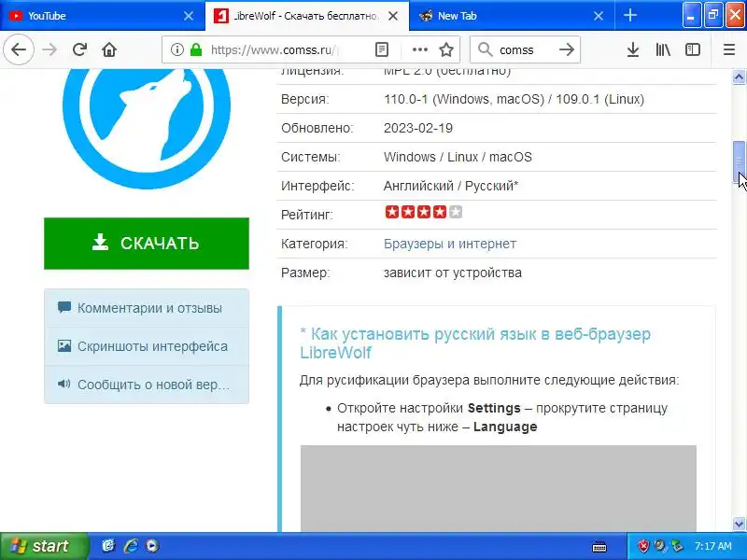Click the vertical scrollbar thumb
The image size is (747, 560).
pyautogui.click(x=739, y=161)
